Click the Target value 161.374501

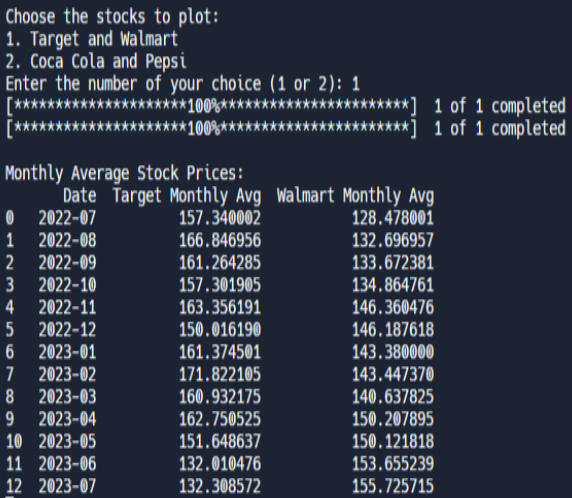[220, 352]
